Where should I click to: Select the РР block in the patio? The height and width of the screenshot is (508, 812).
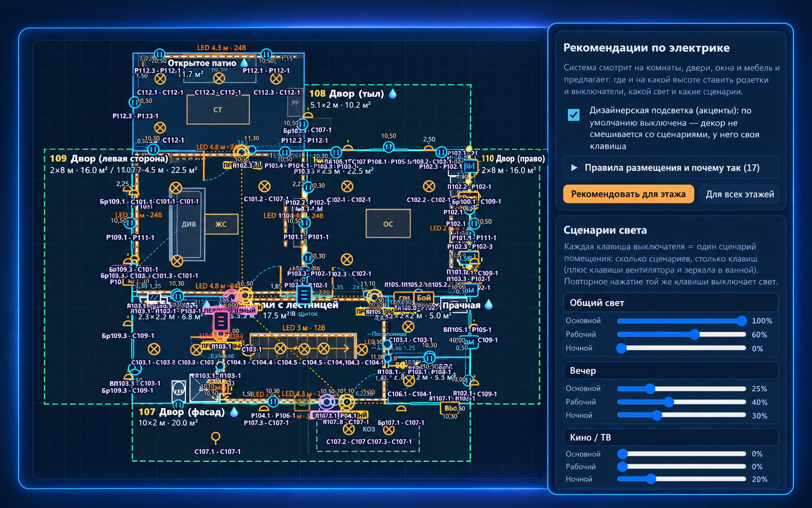click(x=295, y=103)
